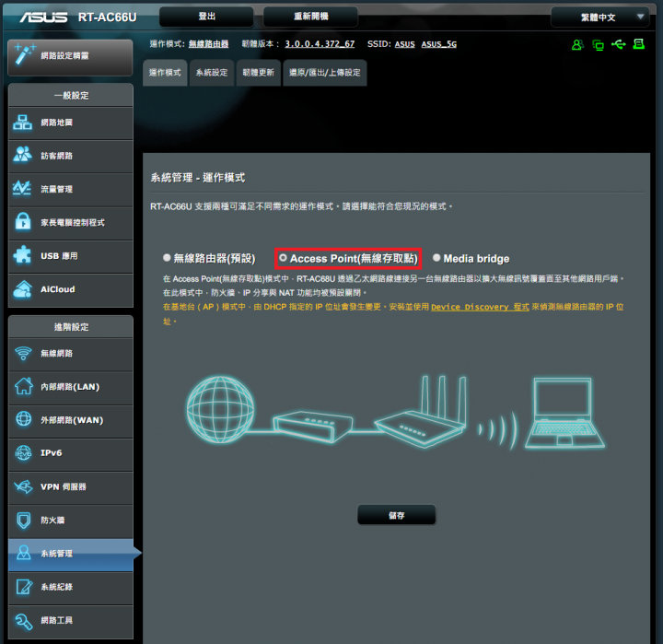663x644 pixels.
Task: Click the green USB status icon
Action: point(619,44)
